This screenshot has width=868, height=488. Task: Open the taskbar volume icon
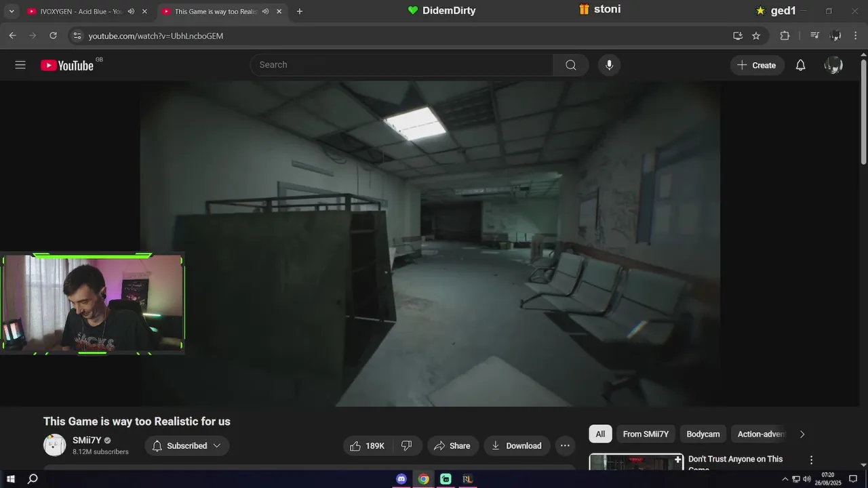pyautogui.click(x=806, y=479)
